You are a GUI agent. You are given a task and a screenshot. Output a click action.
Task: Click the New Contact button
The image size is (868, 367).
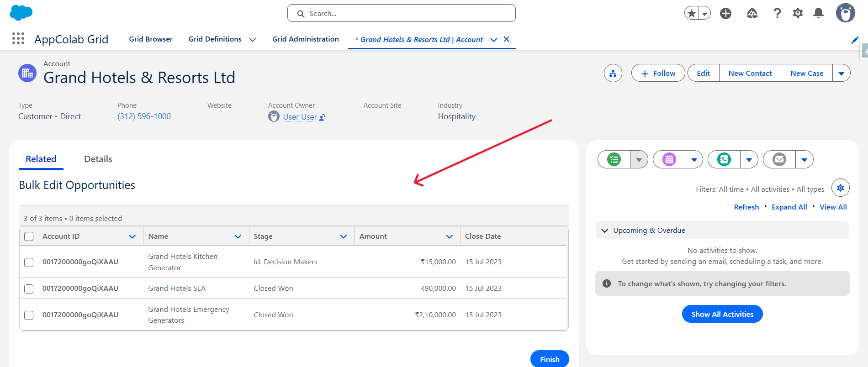(750, 73)
